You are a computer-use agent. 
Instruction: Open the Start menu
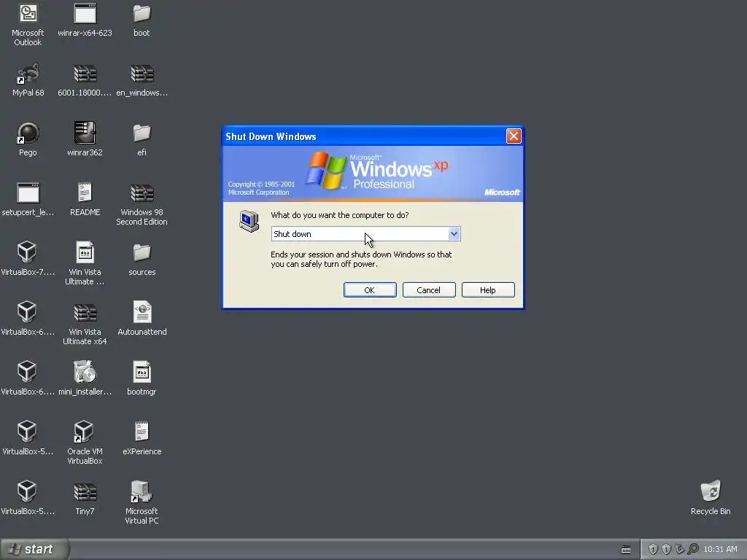click(x=34, y=549)
